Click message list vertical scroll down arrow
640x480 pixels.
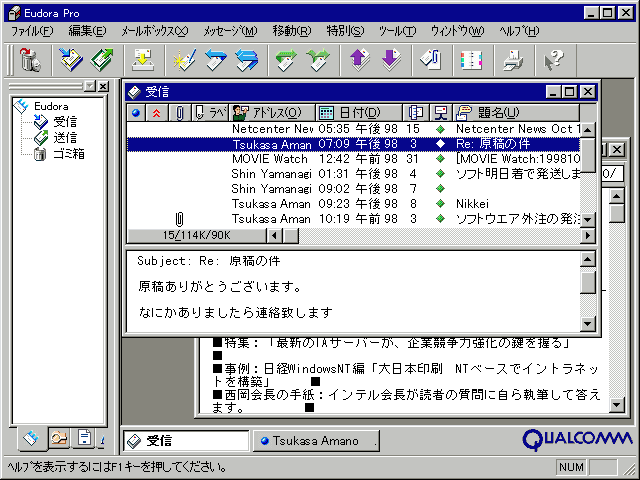pyautogui.click(x=588, y=220)
